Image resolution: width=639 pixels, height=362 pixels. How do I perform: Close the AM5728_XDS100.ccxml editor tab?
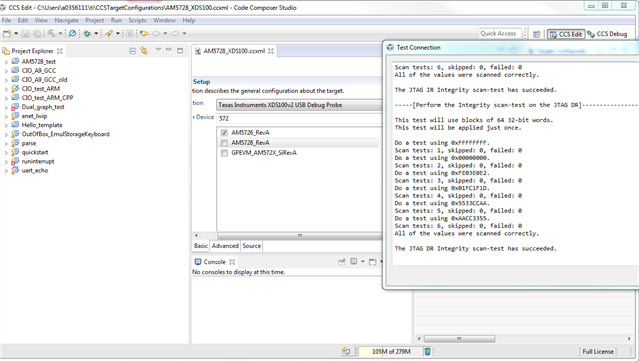271,51
